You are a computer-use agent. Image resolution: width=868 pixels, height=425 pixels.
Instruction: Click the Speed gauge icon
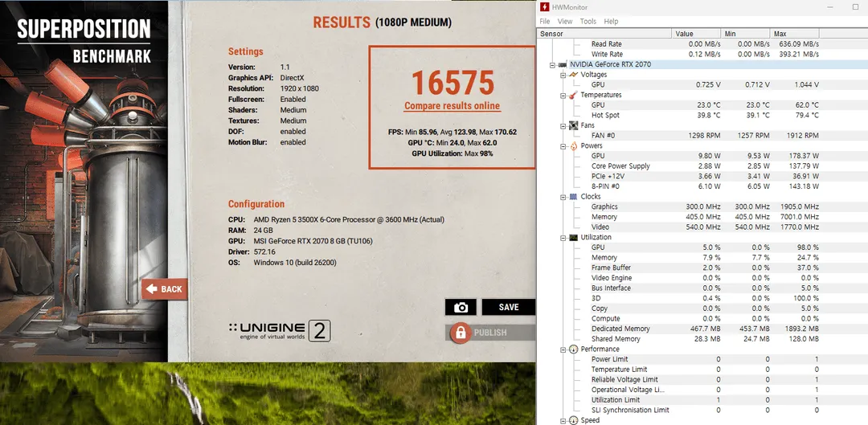pos(574,420)
